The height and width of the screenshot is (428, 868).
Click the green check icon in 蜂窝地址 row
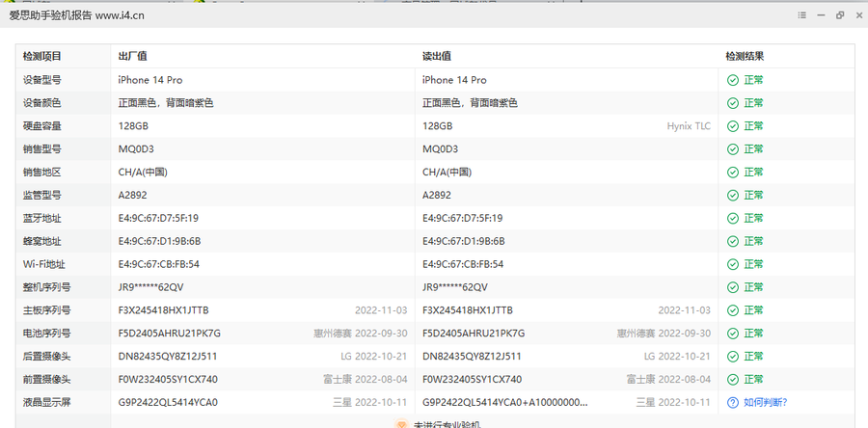tap(733, 242)
